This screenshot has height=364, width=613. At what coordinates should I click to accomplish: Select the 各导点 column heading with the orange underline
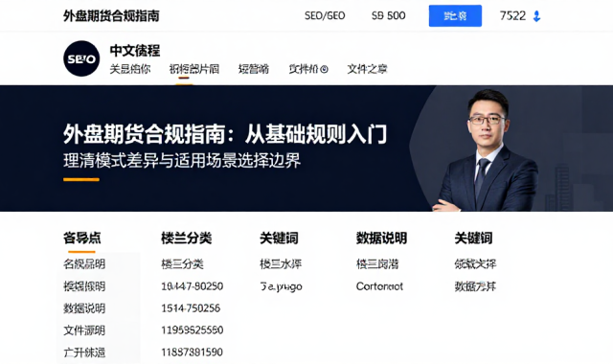[x=82, y=238]
